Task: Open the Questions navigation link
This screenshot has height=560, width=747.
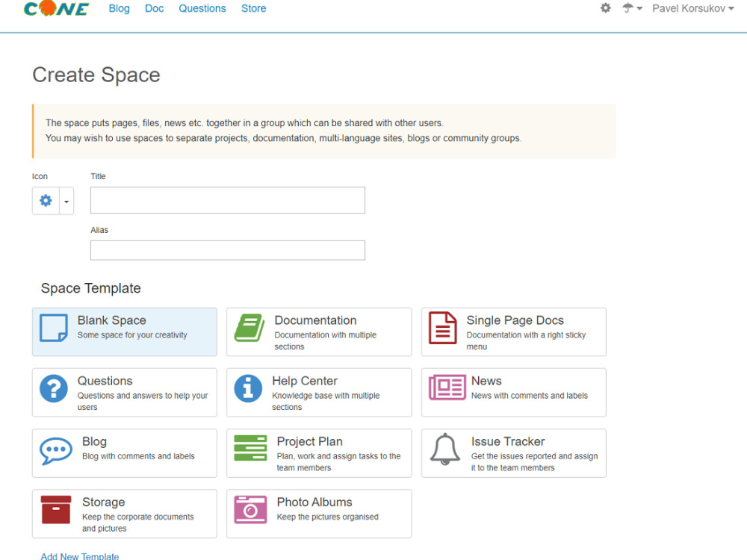Action: [x=202, y=8]
